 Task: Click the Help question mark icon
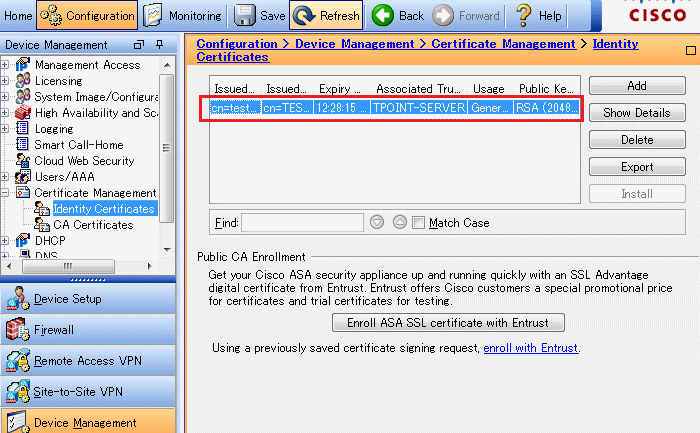(524, 16)
